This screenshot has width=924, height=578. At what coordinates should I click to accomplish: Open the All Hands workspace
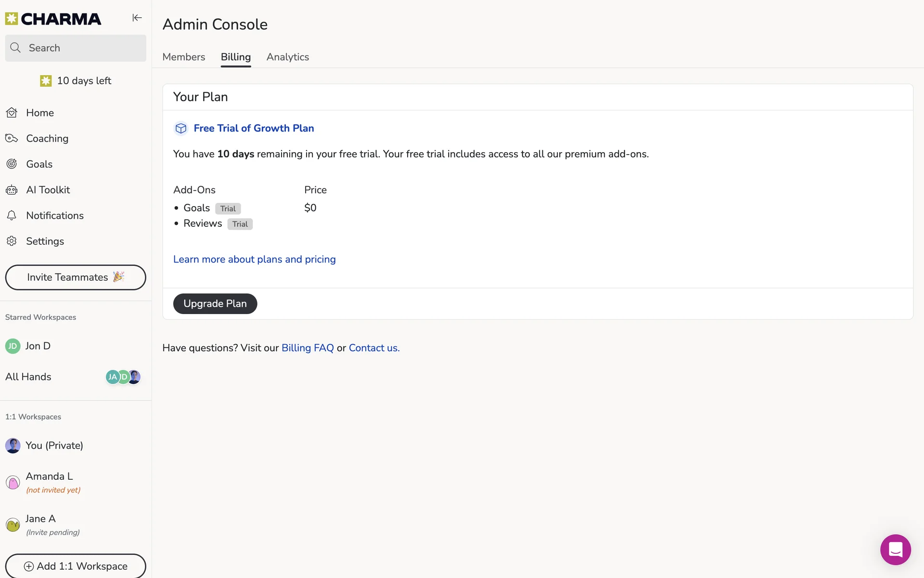coord(28,377)
